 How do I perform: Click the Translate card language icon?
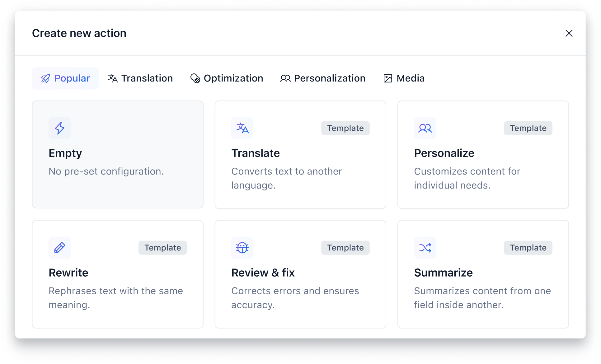point(242,128)
